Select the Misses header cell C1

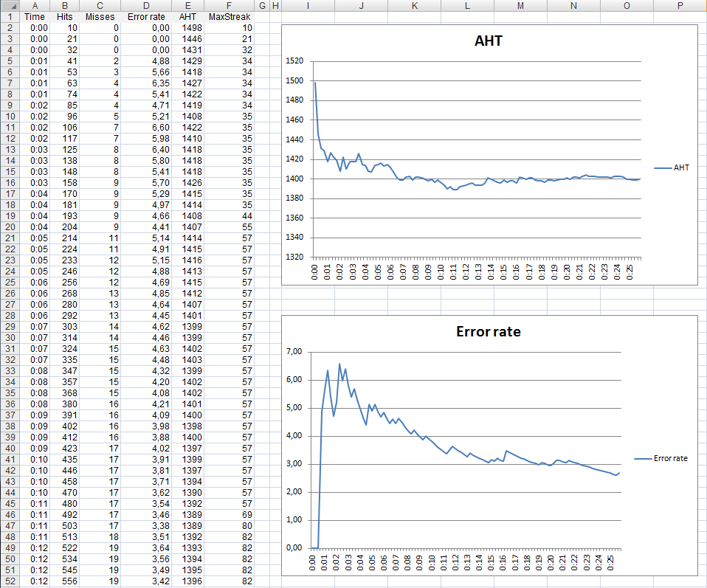[x=100, y=16]
